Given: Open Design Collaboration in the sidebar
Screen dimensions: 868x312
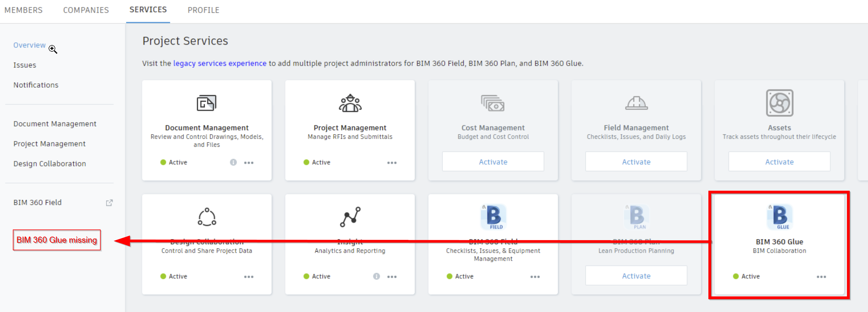Looking at the screenshot, I should click(49, 163).
